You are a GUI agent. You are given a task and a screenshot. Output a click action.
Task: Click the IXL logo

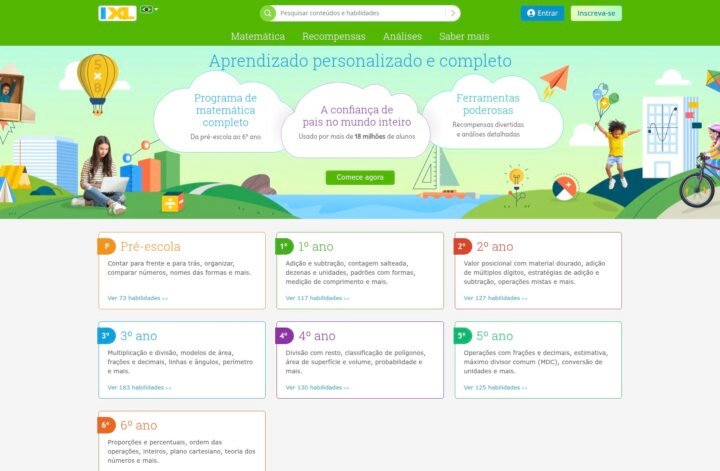[x=117, y=13]
